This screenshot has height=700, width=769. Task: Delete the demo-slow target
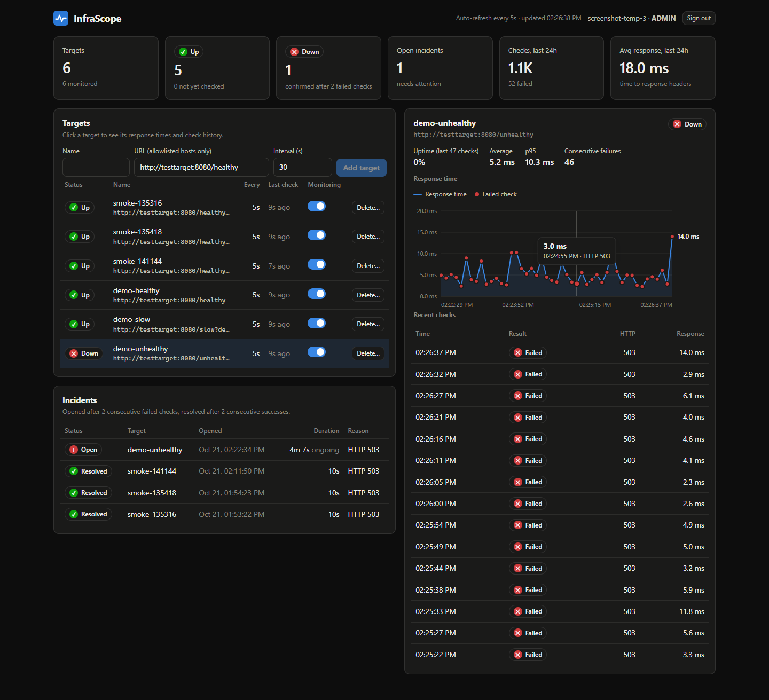click(368, 324)
